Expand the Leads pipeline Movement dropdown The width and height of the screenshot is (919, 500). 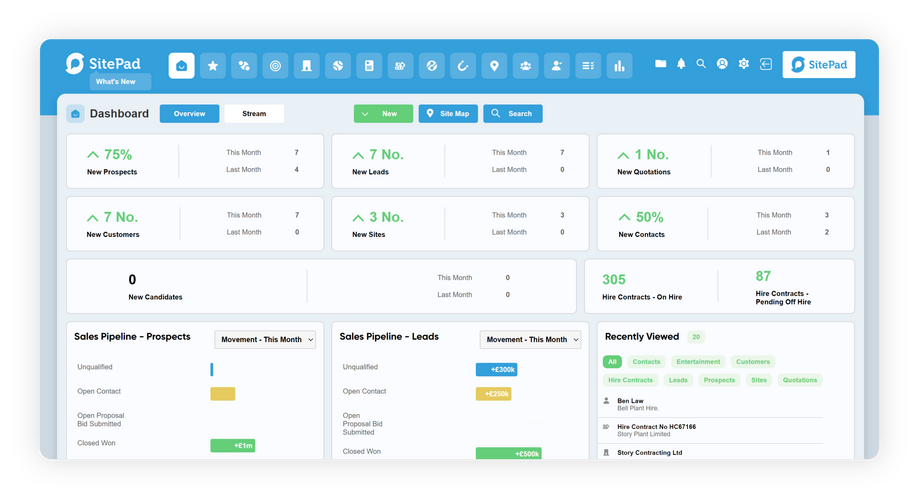click(530, 340)
